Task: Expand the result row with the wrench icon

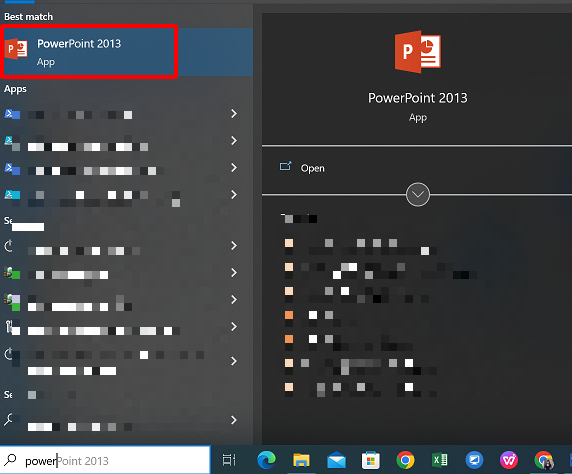Action: tap(234, 327)
